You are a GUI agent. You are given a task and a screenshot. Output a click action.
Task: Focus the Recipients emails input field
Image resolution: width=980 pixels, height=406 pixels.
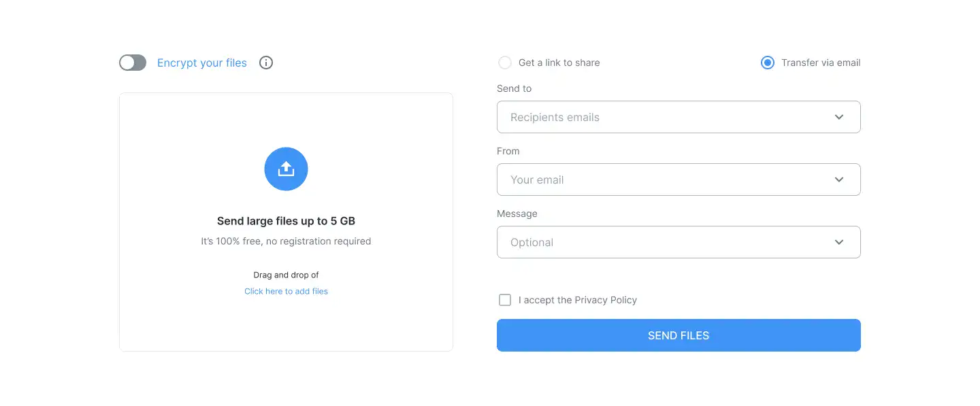coord(679,117)
